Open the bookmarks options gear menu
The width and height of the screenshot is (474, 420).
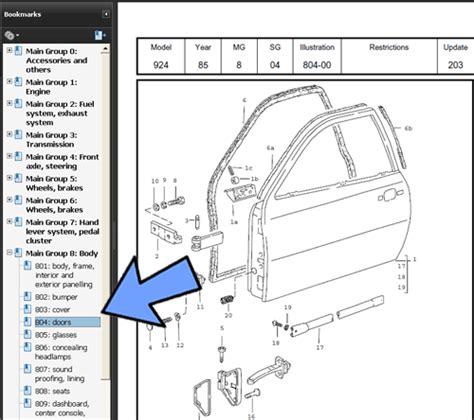point(11,35)
